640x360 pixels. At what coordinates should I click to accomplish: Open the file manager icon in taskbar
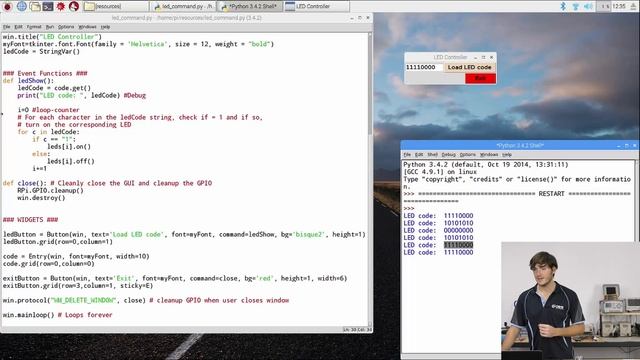(x=35, y=6)
